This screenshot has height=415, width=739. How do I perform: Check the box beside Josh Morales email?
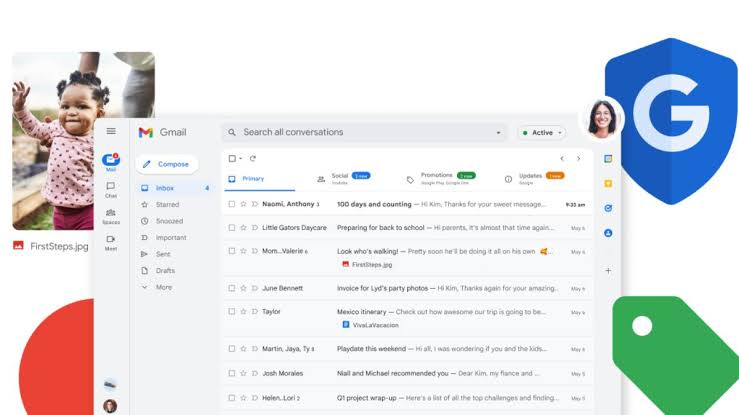232,373
